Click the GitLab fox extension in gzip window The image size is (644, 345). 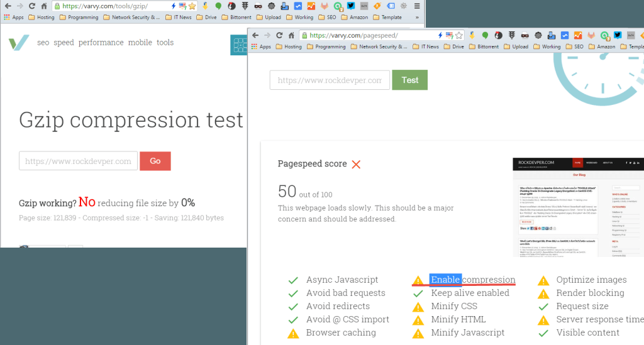pos(325,6)
